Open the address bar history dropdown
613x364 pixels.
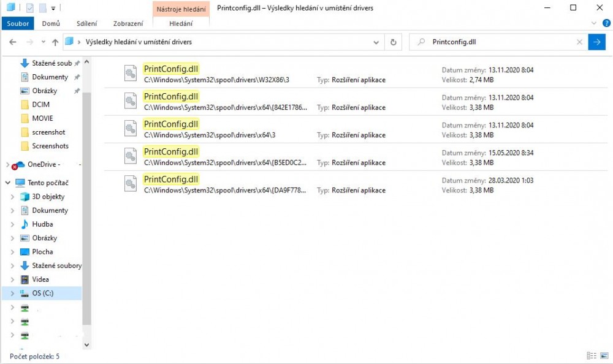tap(376, 42)
